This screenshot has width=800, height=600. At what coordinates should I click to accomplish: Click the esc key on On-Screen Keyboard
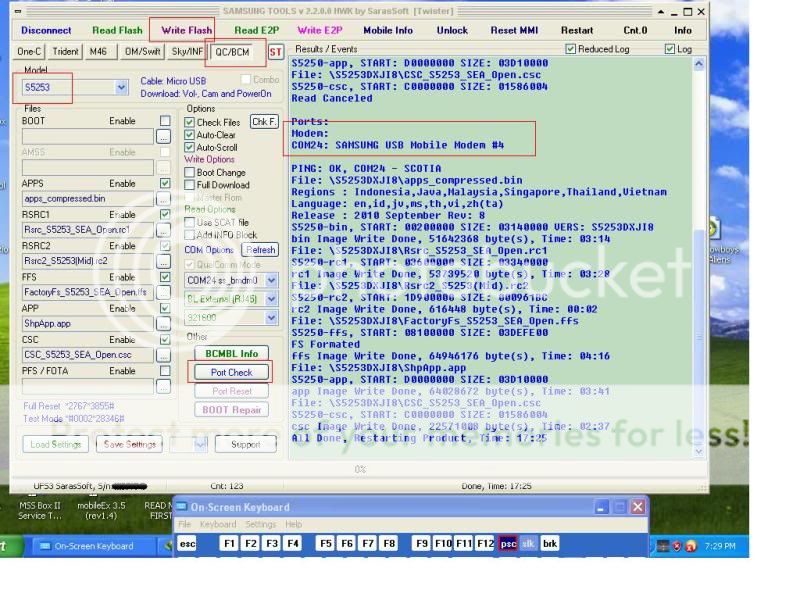click(187, 543)
